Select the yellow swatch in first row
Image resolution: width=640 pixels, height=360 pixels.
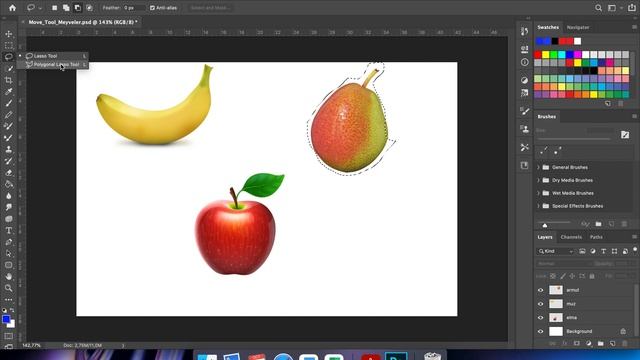tap(546, 55)
